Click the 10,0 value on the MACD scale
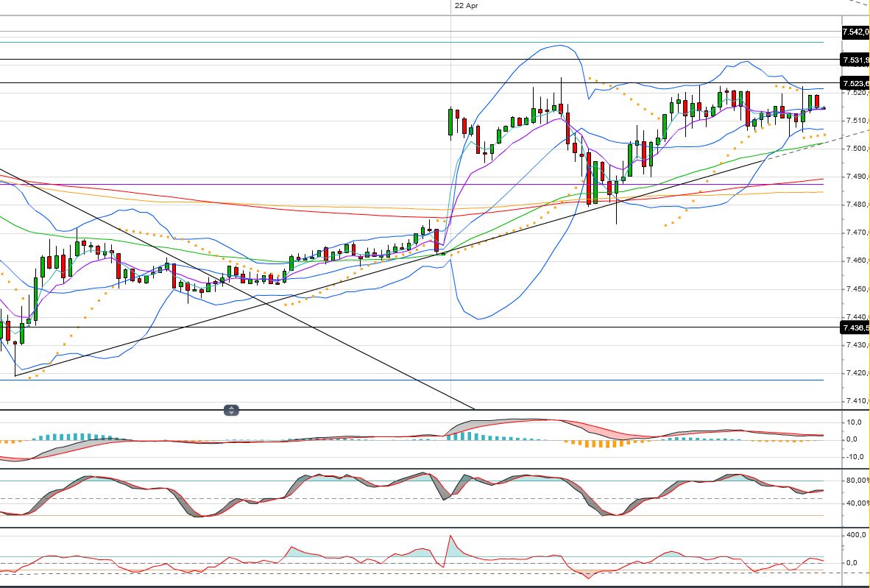The height and width of the screenshot is (588, 870). pyautogui.click(x=855, y=422)
